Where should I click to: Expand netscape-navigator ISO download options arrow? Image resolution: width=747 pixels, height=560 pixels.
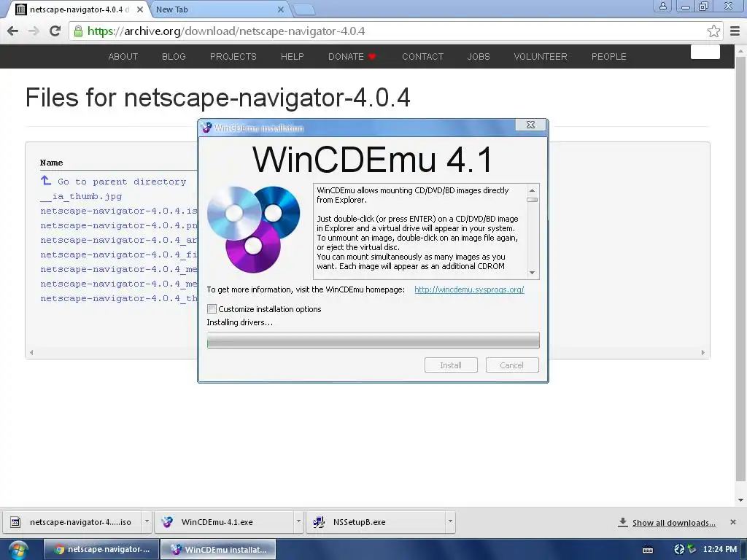(x=147, y=522)
